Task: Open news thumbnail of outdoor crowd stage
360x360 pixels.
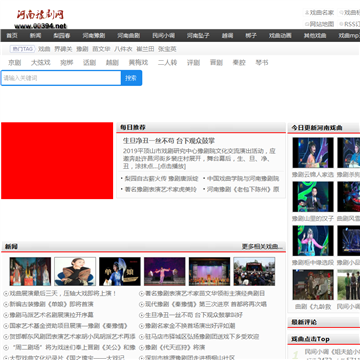Action: (x=254, y=271)
